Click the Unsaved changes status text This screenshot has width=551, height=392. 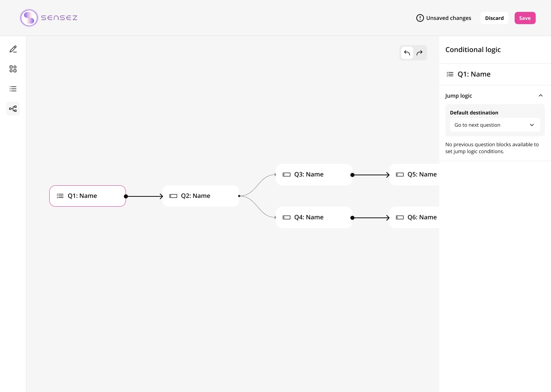[449, 18]
